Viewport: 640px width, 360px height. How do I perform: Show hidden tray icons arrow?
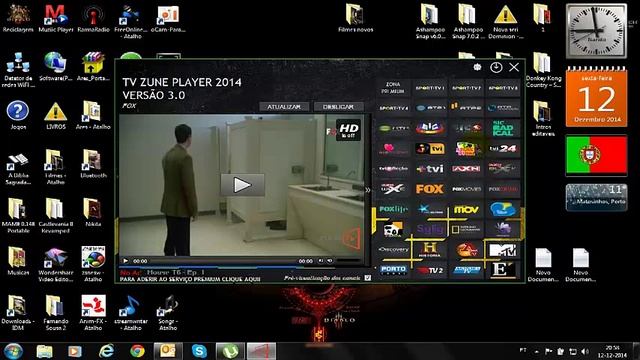point(537,351)
